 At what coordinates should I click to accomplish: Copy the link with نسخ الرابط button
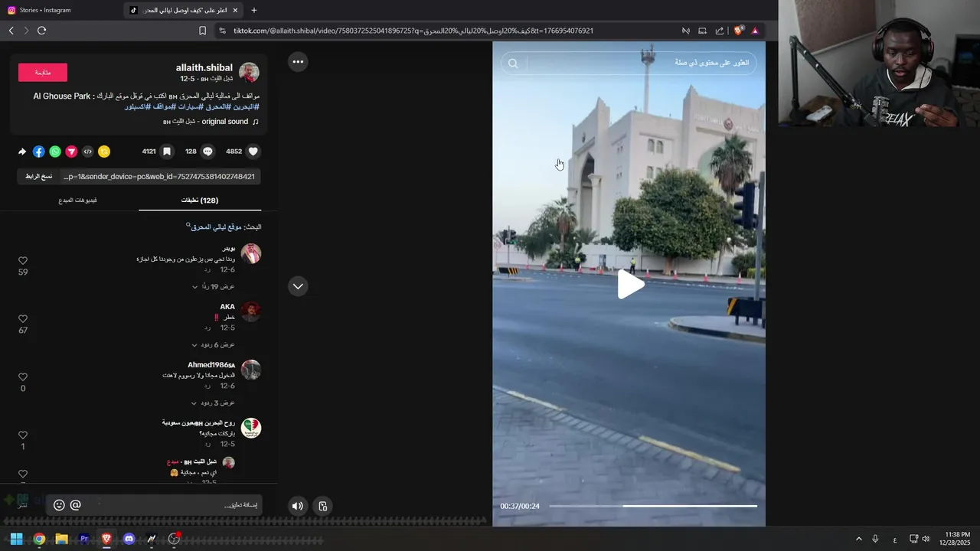(38, 177)
